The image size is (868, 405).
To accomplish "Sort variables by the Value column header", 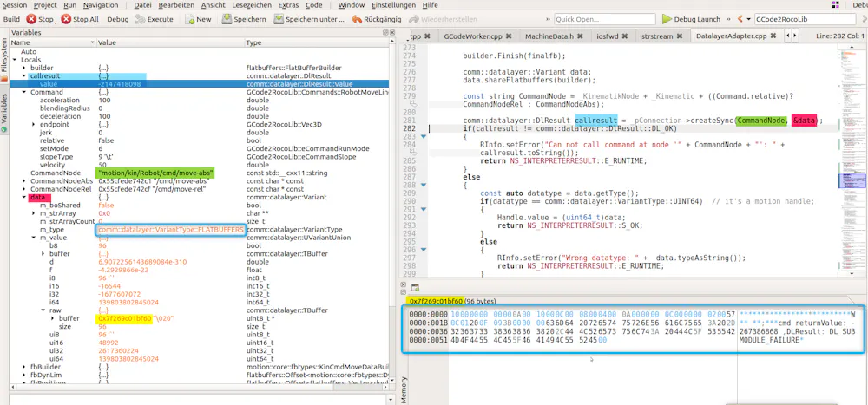I will [x=170, y=42].
